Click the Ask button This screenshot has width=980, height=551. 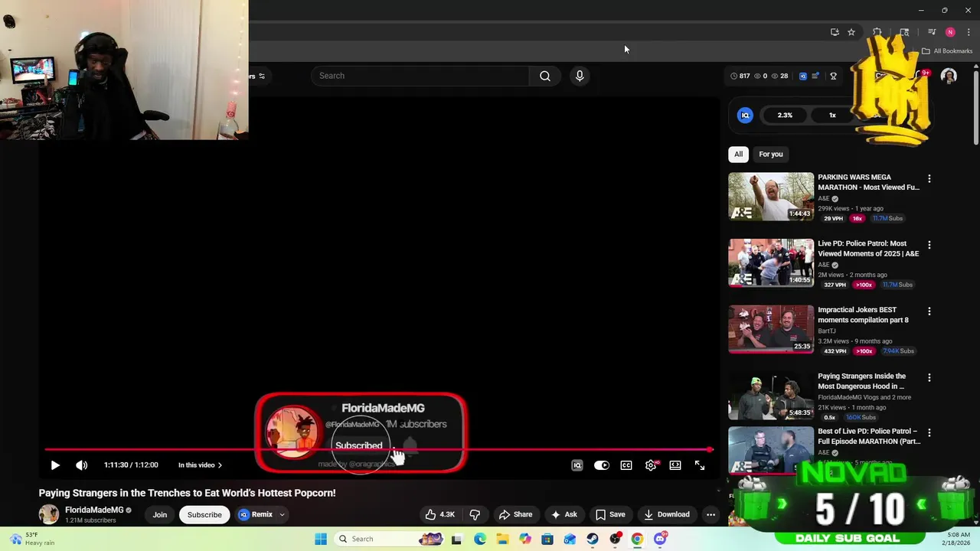tap(563, 514)
